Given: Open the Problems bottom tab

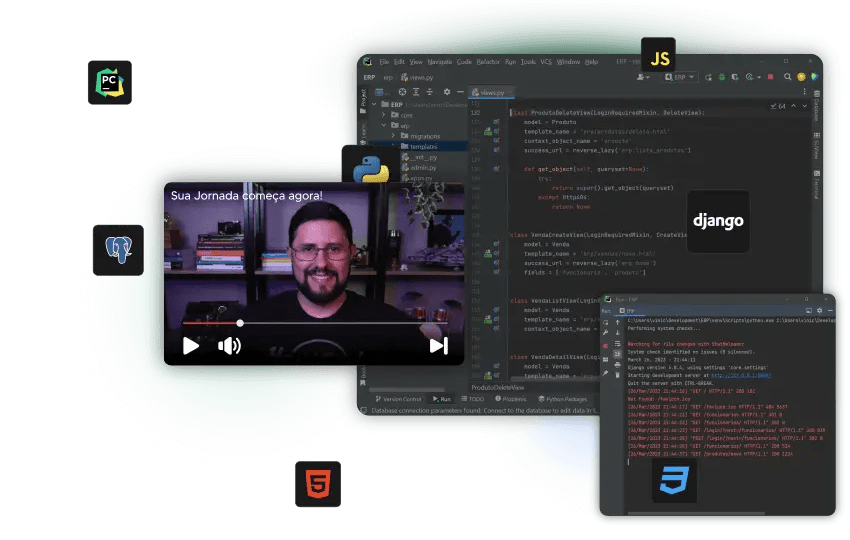Looking at the screenshot, I should tap(510, 399).
